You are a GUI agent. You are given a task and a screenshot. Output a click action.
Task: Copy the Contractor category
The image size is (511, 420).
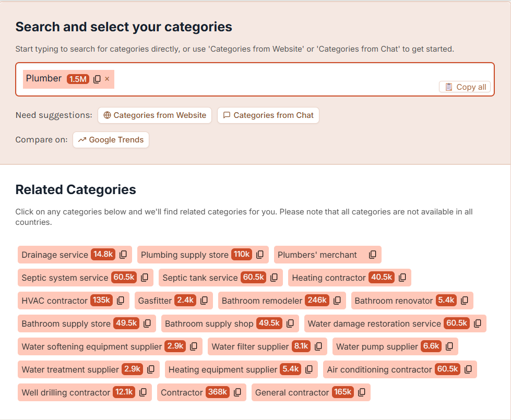[x=237, y=392]
